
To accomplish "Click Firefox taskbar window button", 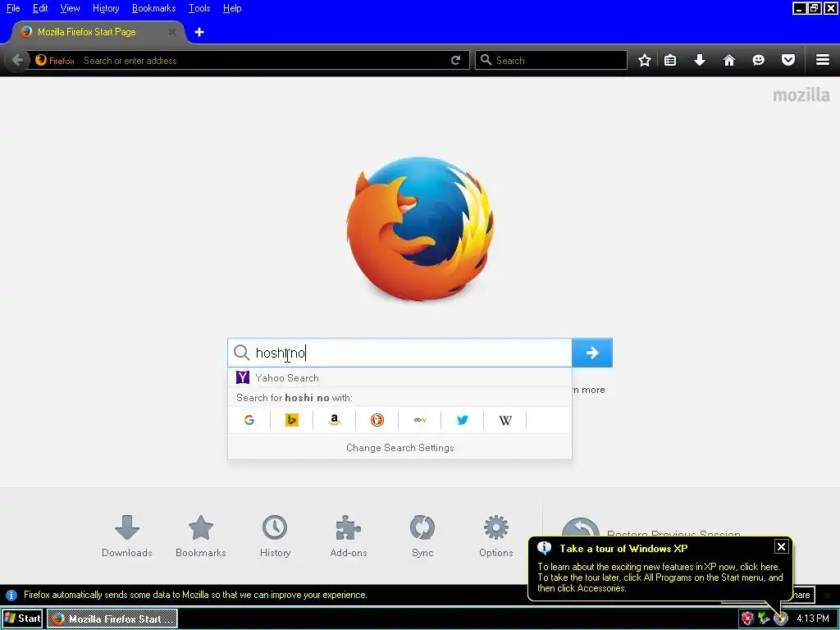I will point(112,619).
